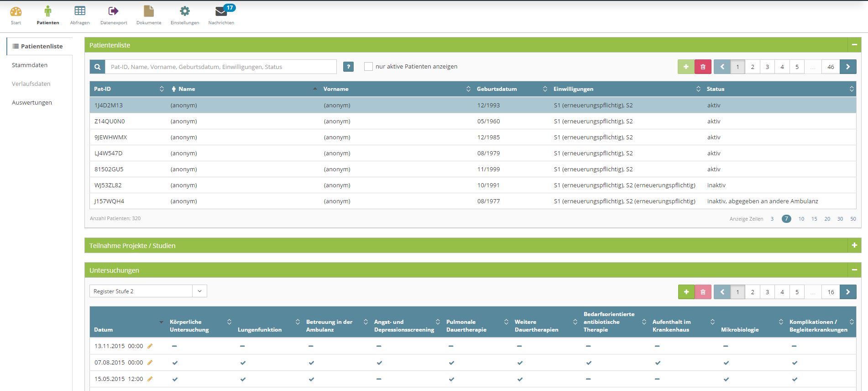This screenshot has width=868, height=391.
Task: Click the magnifier search icon in Patientenliste
Action: coord(97,67)
